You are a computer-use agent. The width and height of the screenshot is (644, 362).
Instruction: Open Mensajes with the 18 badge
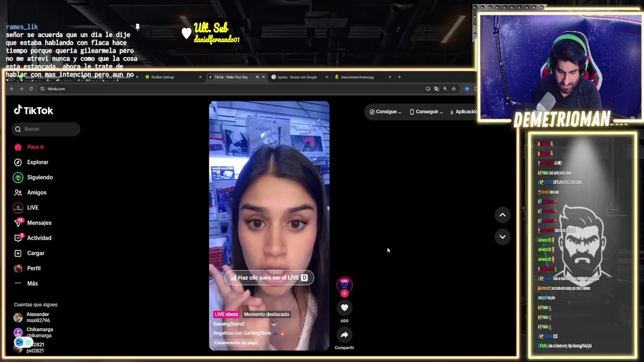pos(39,223)
